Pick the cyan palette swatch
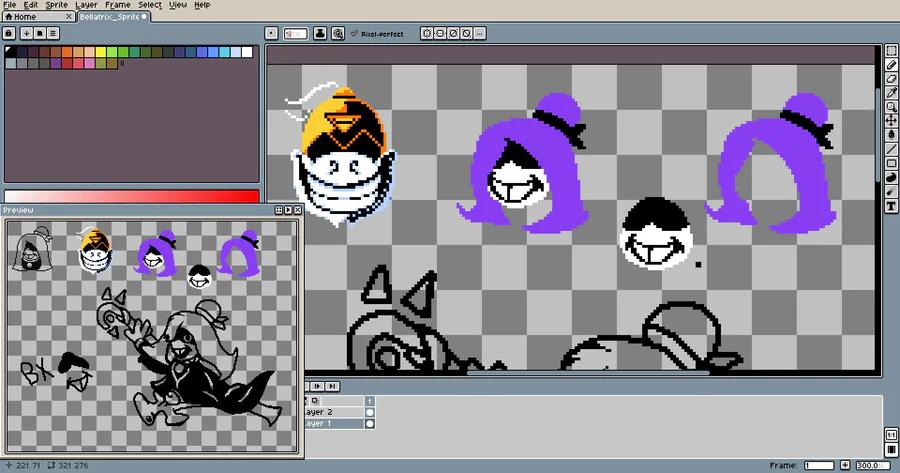 (x=224, y=52)
